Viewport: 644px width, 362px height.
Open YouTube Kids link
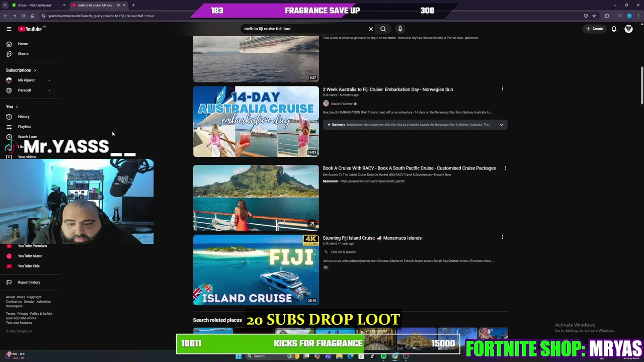29,266
